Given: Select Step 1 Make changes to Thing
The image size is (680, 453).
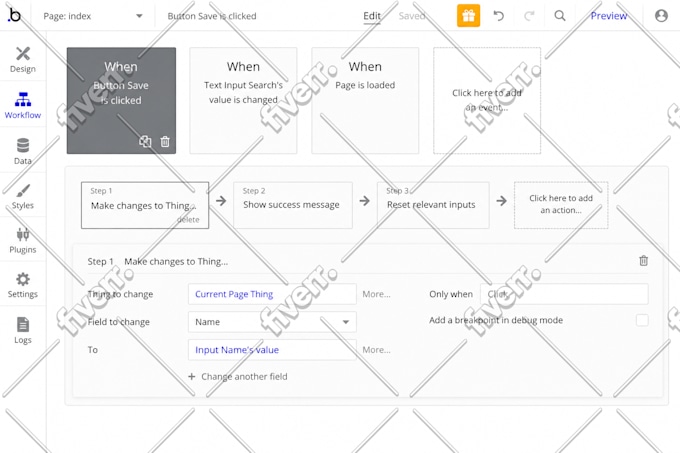Looking at the screenshot, I should [145, 205].
